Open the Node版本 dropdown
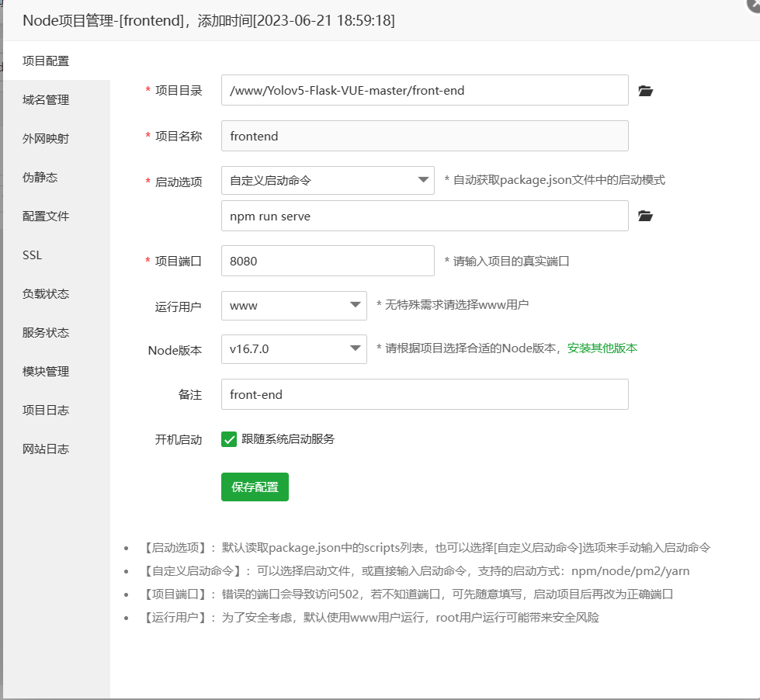 click(293, 349)
